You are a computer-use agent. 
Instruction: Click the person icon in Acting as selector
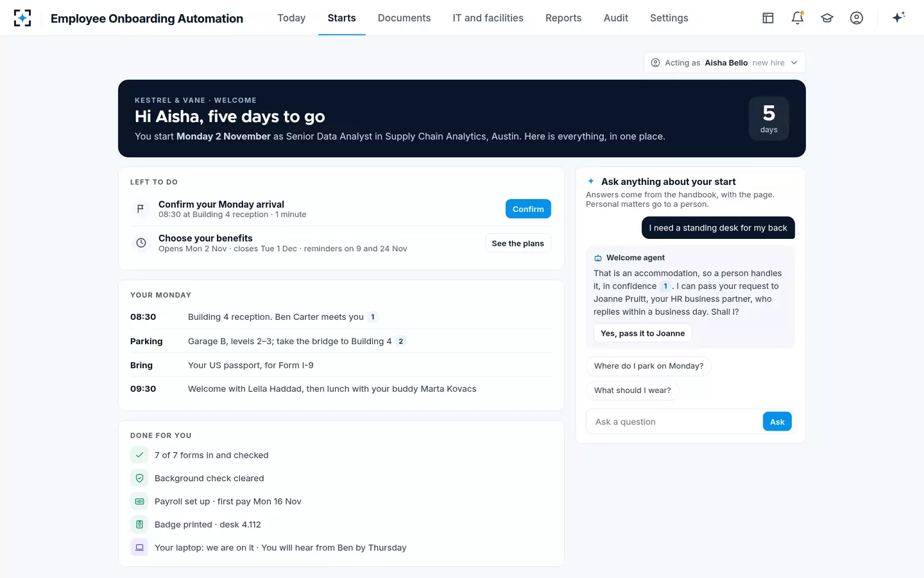[655, 63]
